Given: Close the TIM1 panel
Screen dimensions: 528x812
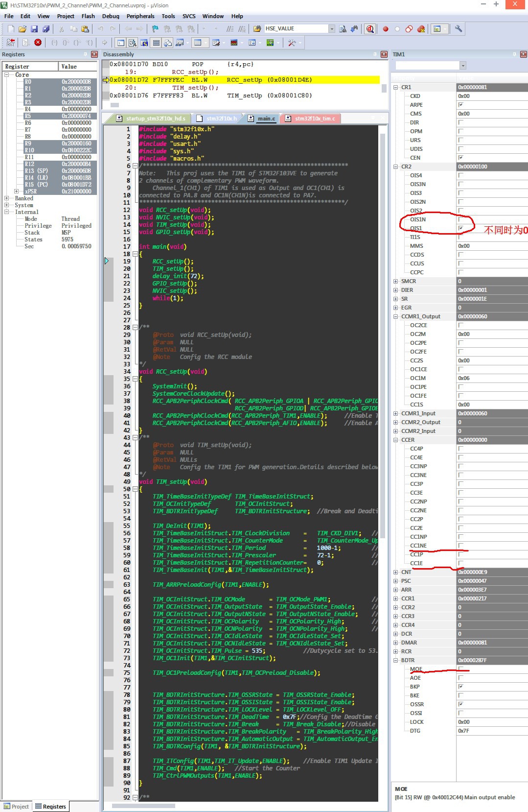Looking at the screenshot, I should 523,54.
